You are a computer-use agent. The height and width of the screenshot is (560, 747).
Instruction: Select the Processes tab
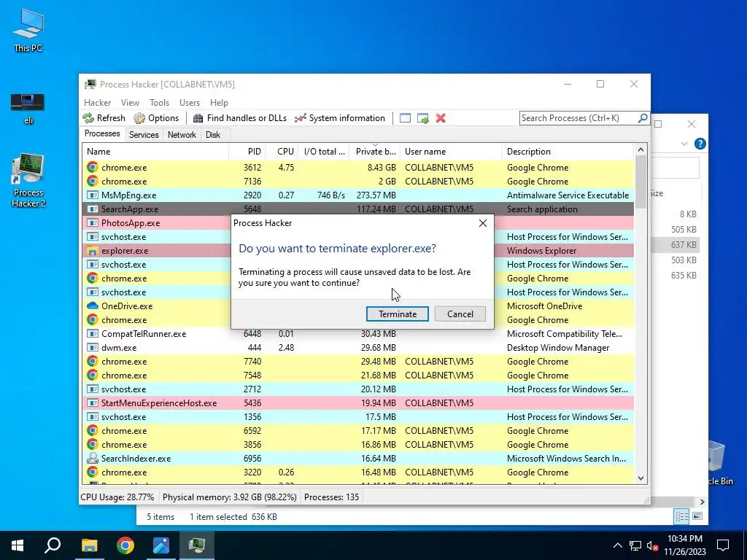click(x=102, y=134)
